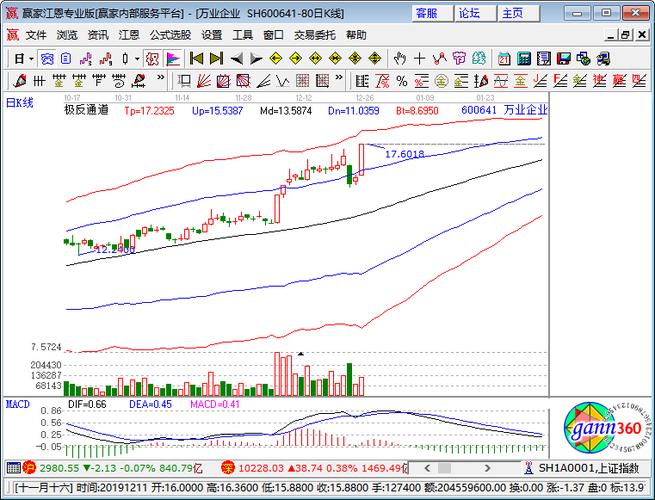Image resolution: width=655 pixels, height=500 pixels.
Task: Click the red floppy save icon
Action: [x=564, y=59]
